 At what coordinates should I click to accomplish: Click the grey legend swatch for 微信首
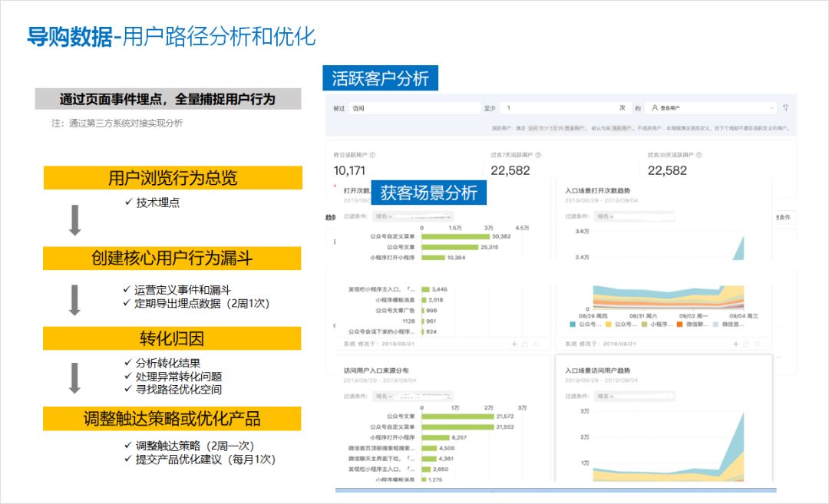[x=716, y=324]
